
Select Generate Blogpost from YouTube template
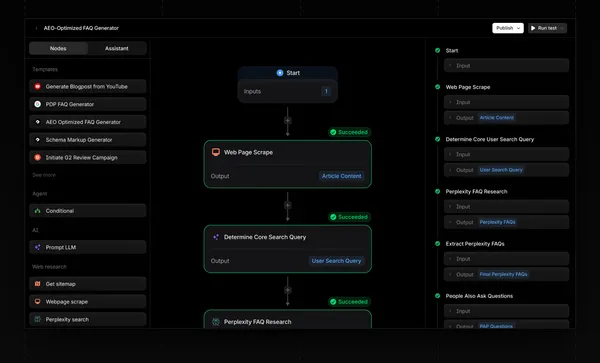click(x=88, y=86)
